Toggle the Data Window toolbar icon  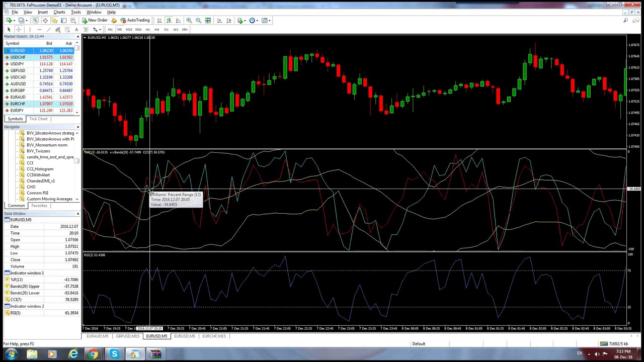click(45, 21)
